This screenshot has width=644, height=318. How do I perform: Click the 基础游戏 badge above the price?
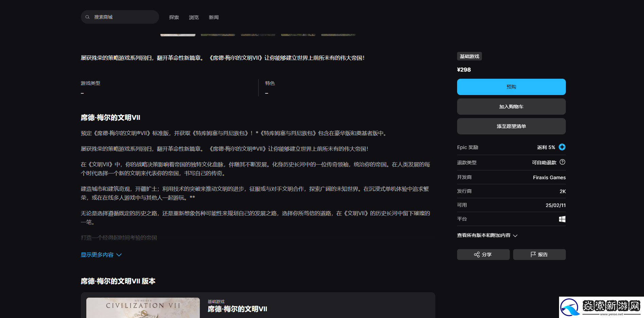(469, 56)
